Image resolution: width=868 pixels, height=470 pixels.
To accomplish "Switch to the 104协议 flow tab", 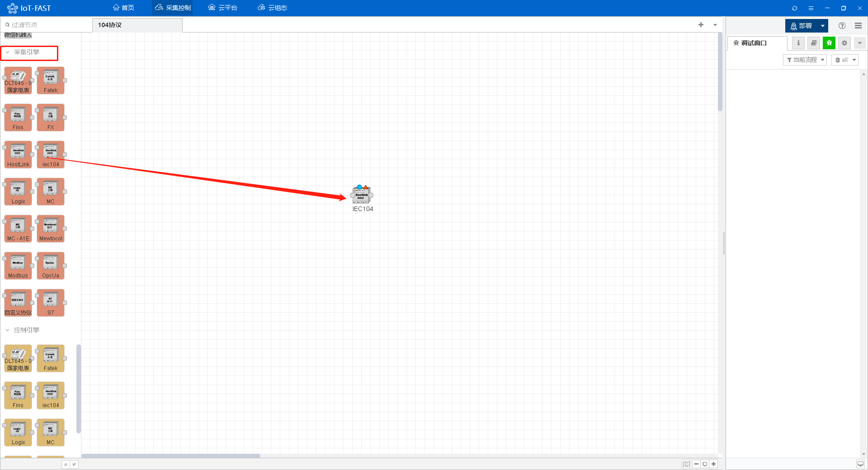I will (137, 25).
